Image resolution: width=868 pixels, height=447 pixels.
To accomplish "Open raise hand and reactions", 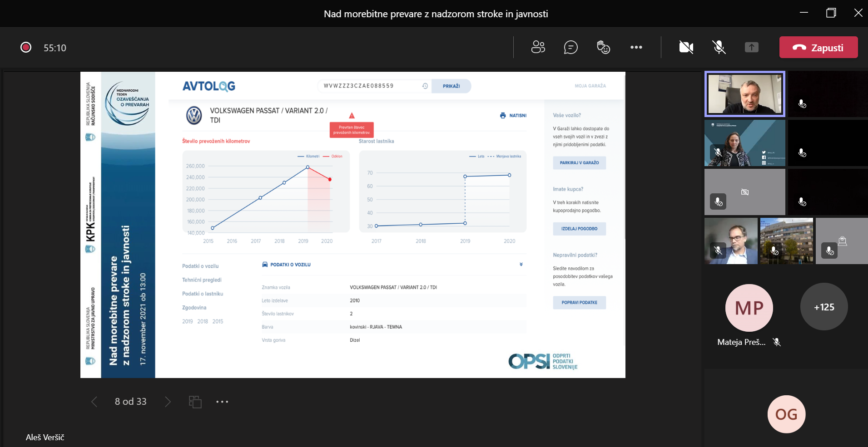I will (x=603, y=47).
